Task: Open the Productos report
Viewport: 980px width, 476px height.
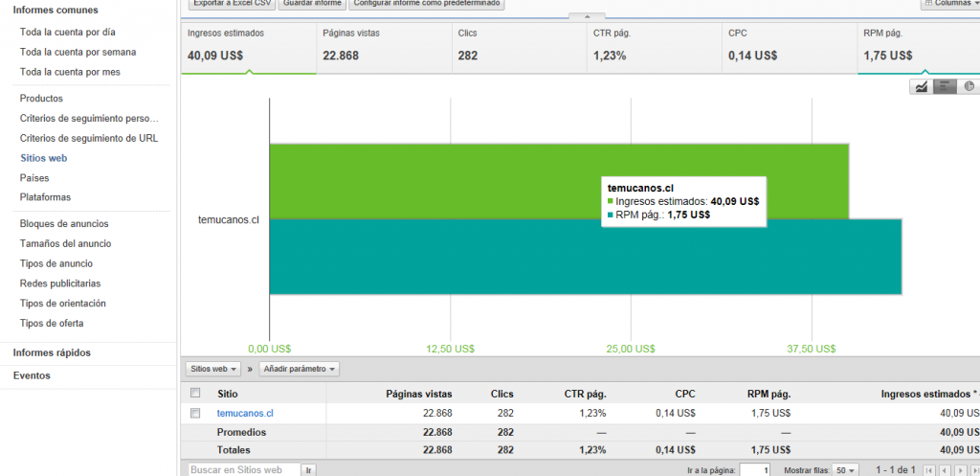Action: [x=41, y=99]
